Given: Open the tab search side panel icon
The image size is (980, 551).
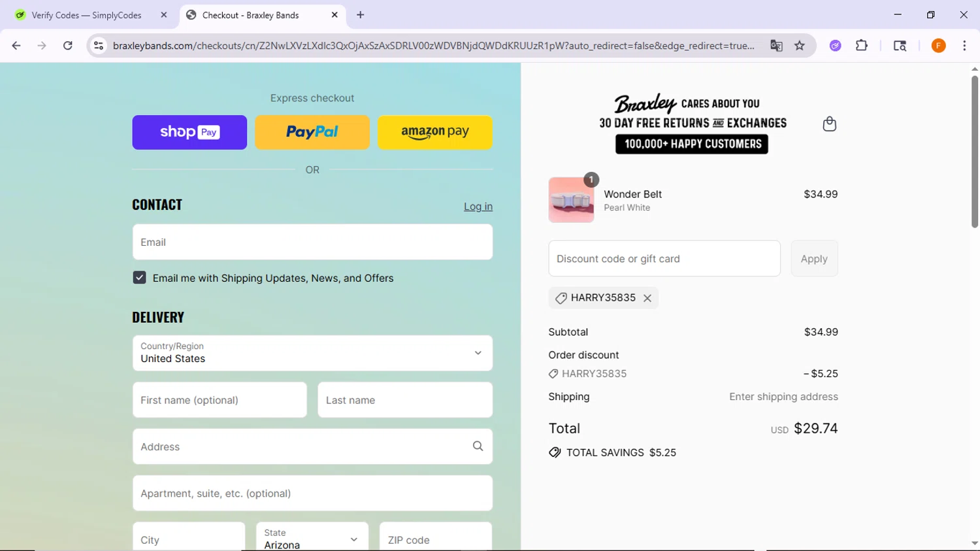Looking at the screenshot, I should [x=900, y=46].
